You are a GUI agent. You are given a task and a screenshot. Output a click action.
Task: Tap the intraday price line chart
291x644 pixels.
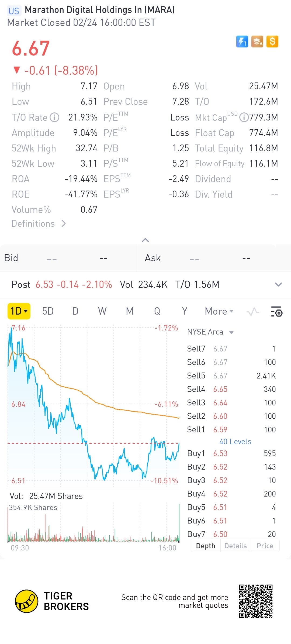tap(93, 407)
